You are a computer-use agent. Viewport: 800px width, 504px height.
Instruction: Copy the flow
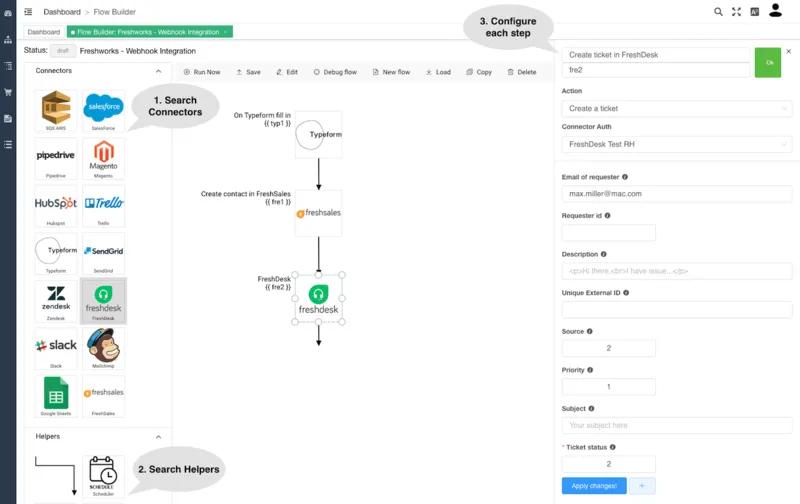pyautogui.click(x=479, y=72)
